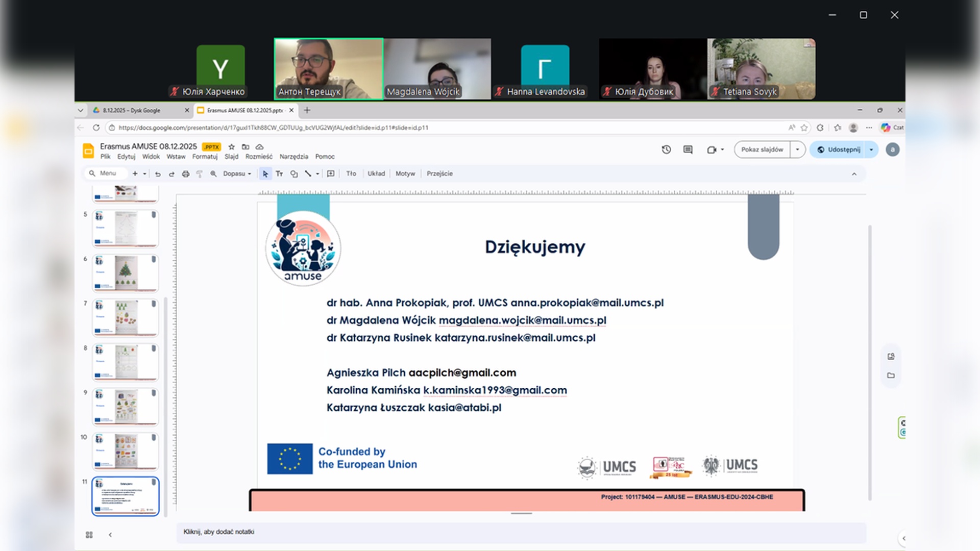Image resolution: width=980 pixels, height=551 pixels.
Task: Open the comments panel icon
Action: click(688, 149)
